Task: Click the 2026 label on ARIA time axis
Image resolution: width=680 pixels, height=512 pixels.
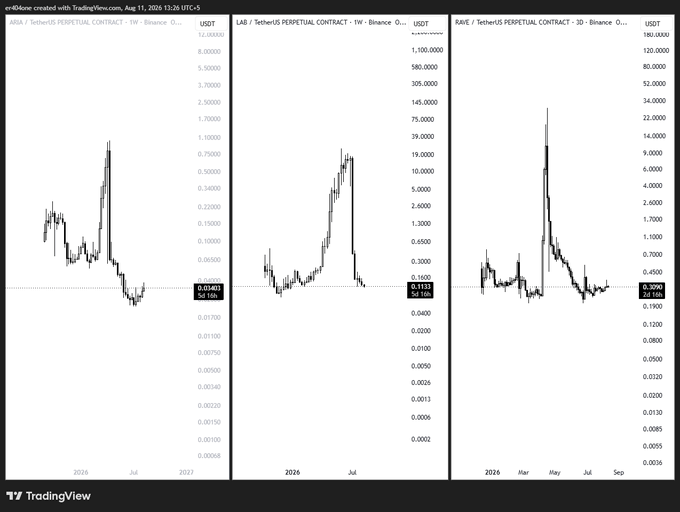Action: click(81, 472)
